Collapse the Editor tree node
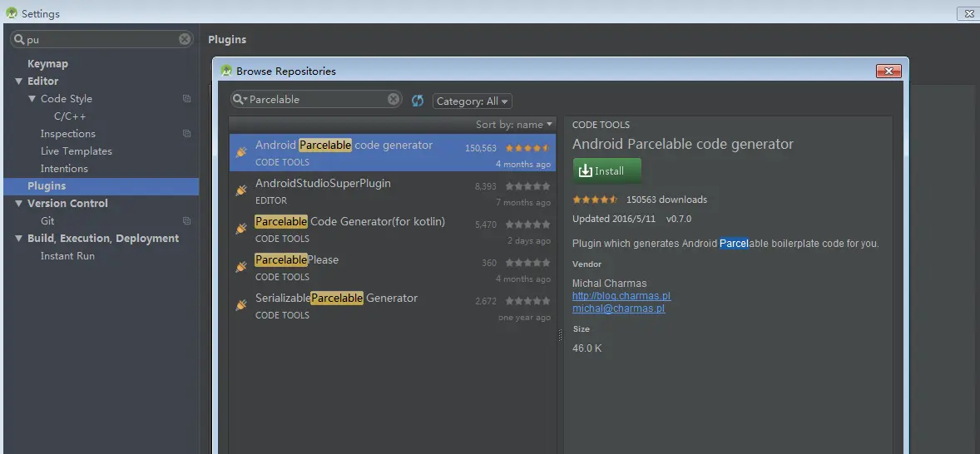The height and width of the screenshot is (454, 980). click(19, 81)
